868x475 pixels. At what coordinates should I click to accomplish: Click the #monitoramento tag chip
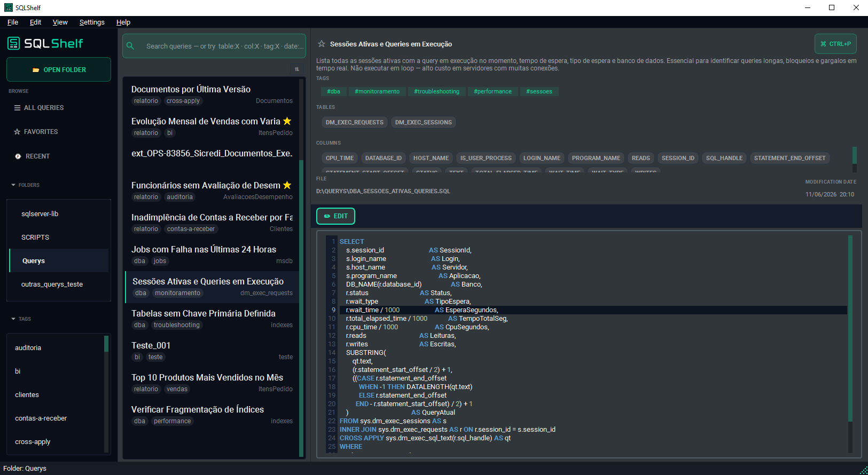tap(377, 91)
